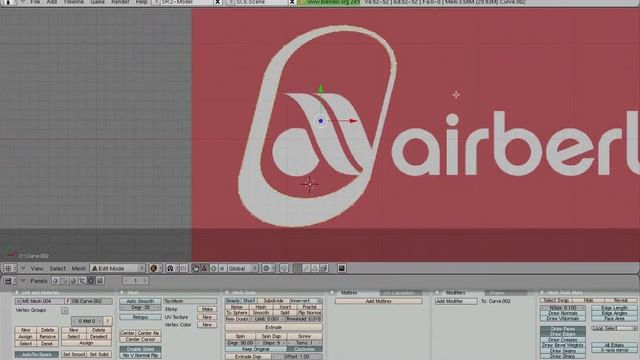Adjust the Degr: 30 auto smooth slider
The height and width of the screenshot is (360, 640).
coord(140,307)
